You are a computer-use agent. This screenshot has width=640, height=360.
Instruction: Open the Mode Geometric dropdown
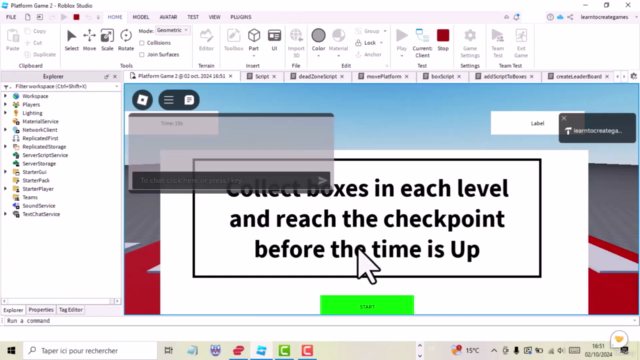pos(173,30)
